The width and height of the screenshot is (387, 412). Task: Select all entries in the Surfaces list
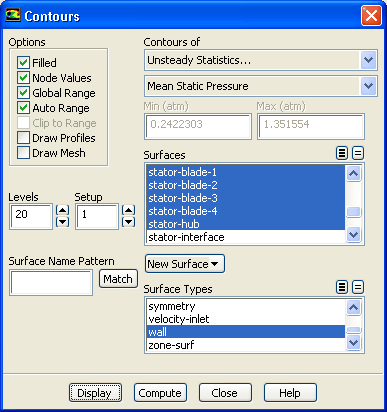(342, 153)
